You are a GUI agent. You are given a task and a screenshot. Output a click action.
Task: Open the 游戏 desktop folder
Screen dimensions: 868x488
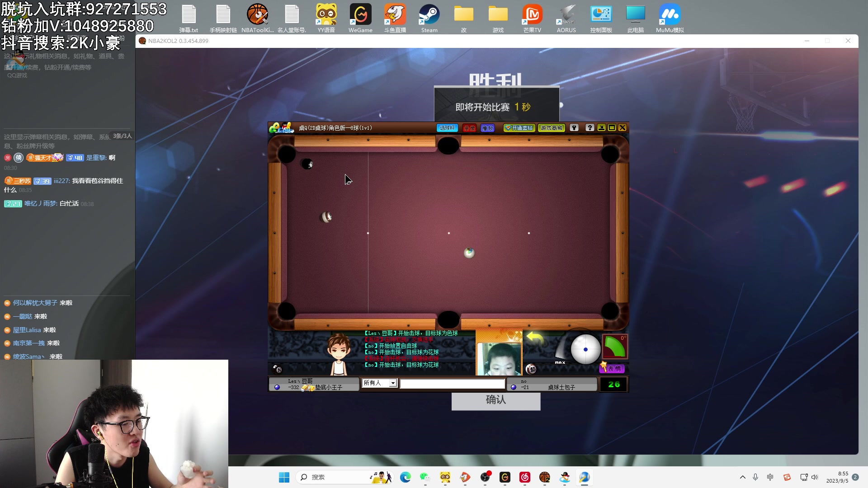coord(498,19)
